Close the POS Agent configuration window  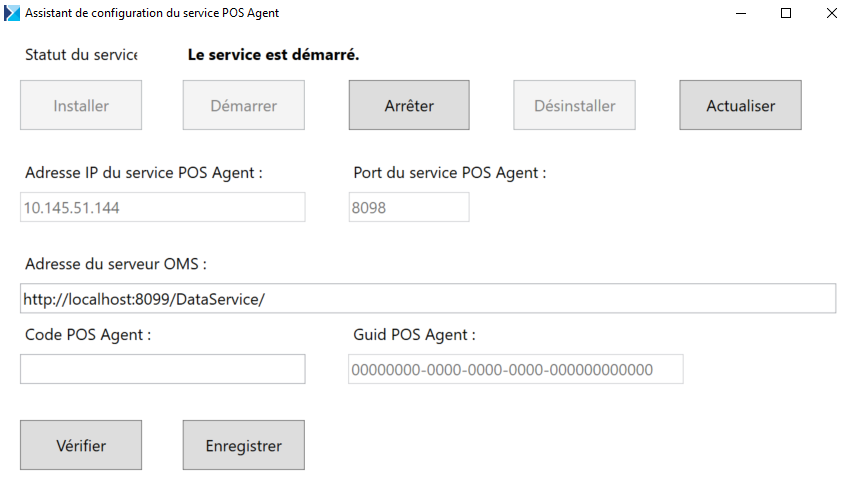click(x=832, y=13)
